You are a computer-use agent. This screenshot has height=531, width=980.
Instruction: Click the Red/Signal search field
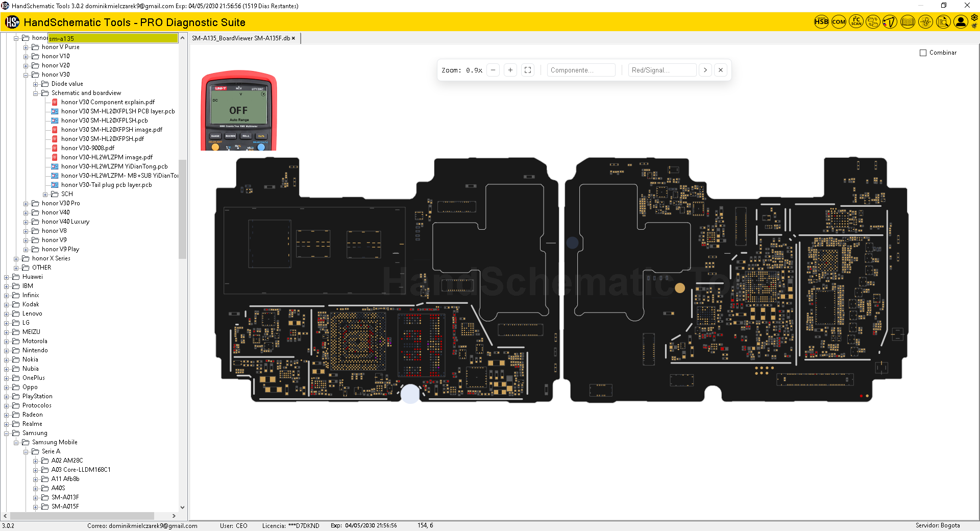(662, 70)
